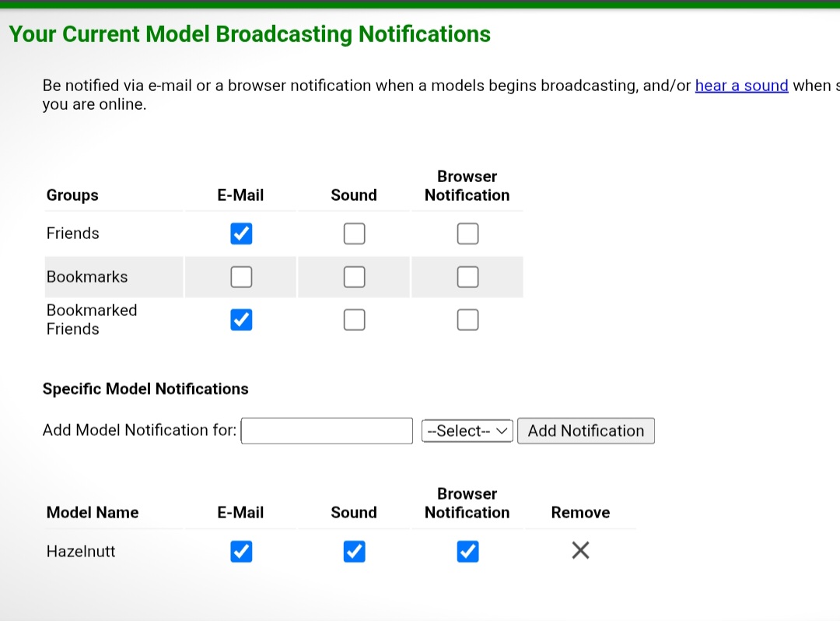840x621 pixels.
Task: Disable Hazelnutt E-Mail notification
Action: 241,552
